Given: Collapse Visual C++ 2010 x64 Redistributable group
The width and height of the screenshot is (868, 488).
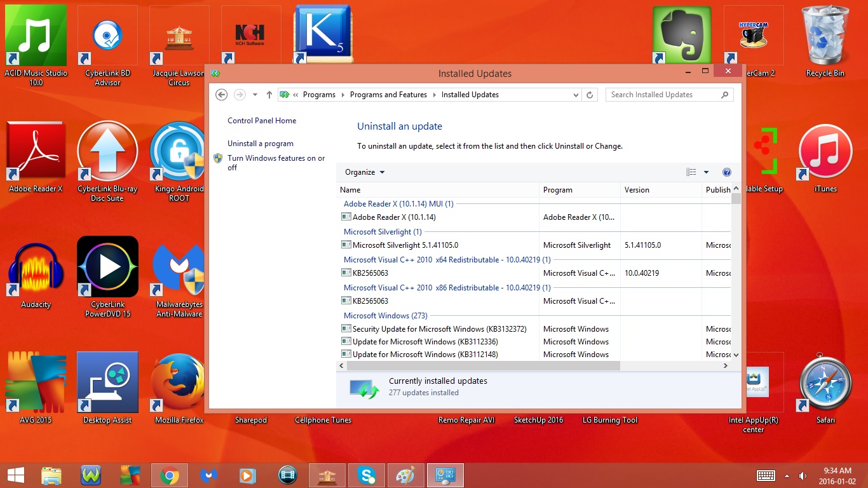Looking at the screenshot, I should coord(447,260).
